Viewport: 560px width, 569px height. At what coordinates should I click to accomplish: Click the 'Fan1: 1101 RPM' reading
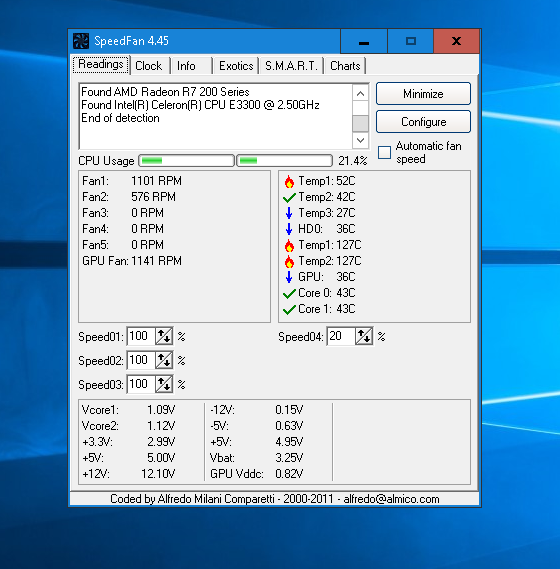132,181
